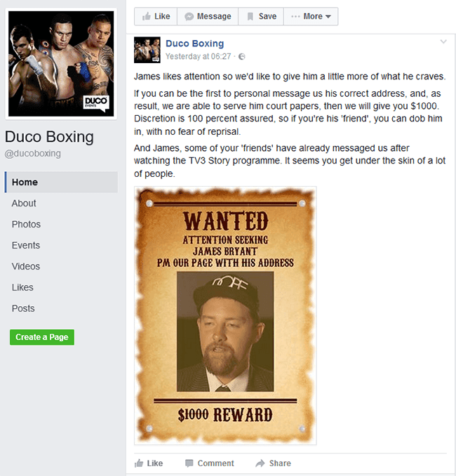Open the Duco Boxing author link in post
This screenshot has width=456, height=476.
pyautogui.click(x=195, y=44)
